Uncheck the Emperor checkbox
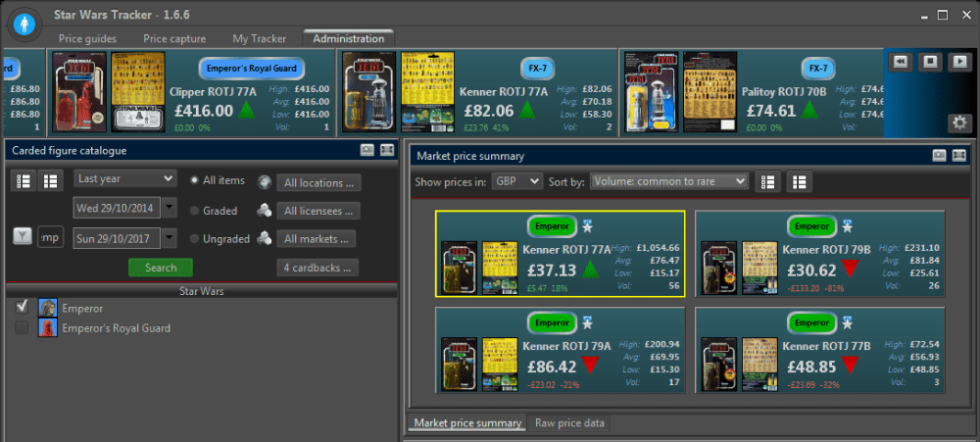Screen dimensions: 980x442 point(22,307)
